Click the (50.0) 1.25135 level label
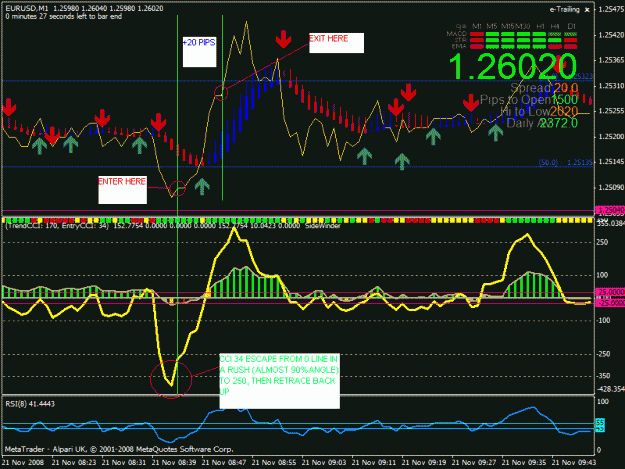The image size is (625, 469). (x=566, y=163)
